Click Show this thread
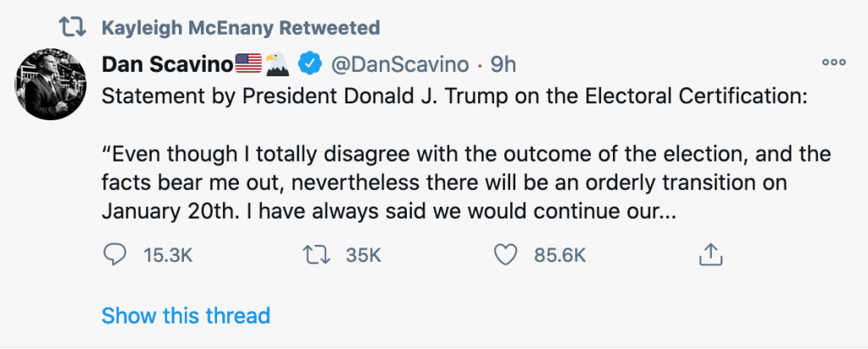This screenshot has width=868, height=349. pyautogui.click(x=186, y=315)
